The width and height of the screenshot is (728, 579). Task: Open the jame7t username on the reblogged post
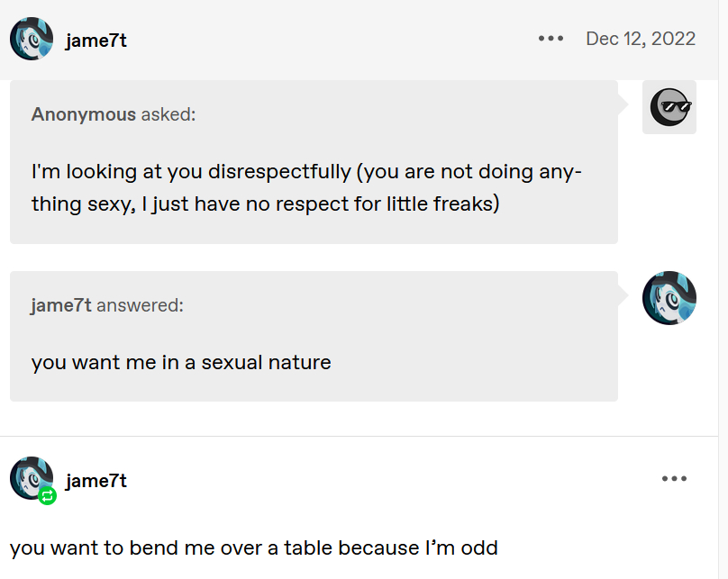pos(96,481)
